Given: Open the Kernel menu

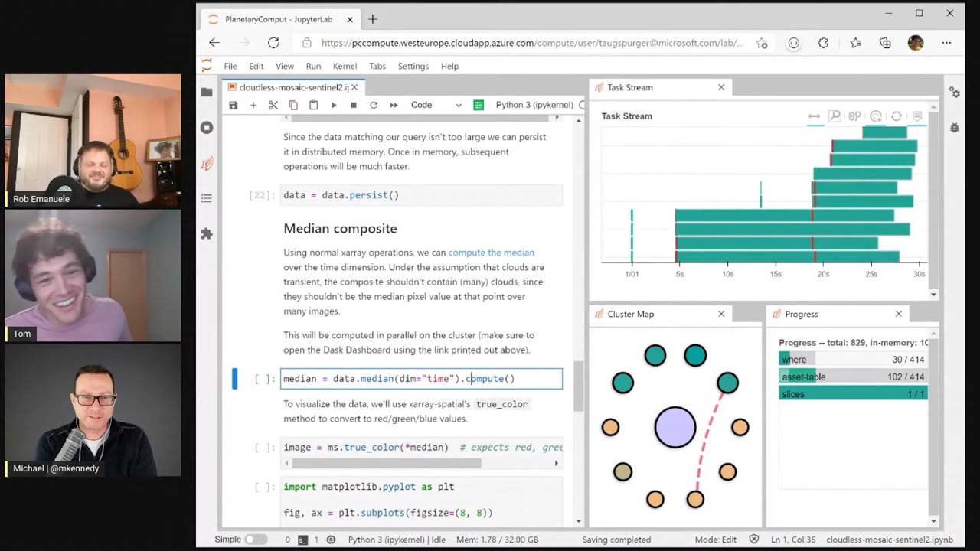Looking at the screenshot, I should (x=345, y=67).
